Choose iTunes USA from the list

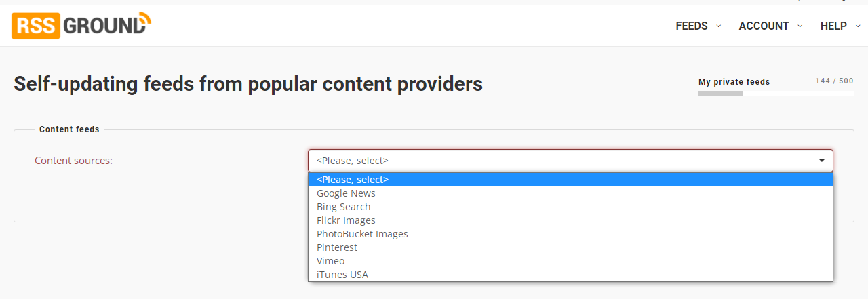coord(570,275)
